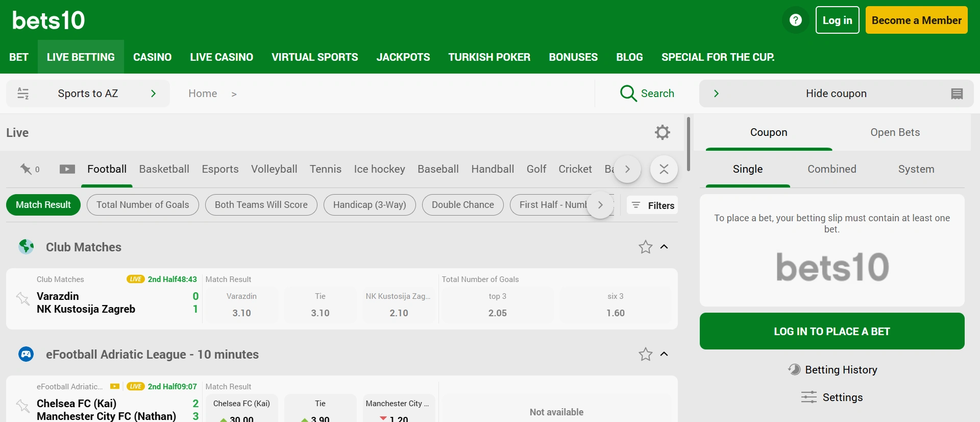
Task: Select the Football sport tab
Action: [107, 169]
